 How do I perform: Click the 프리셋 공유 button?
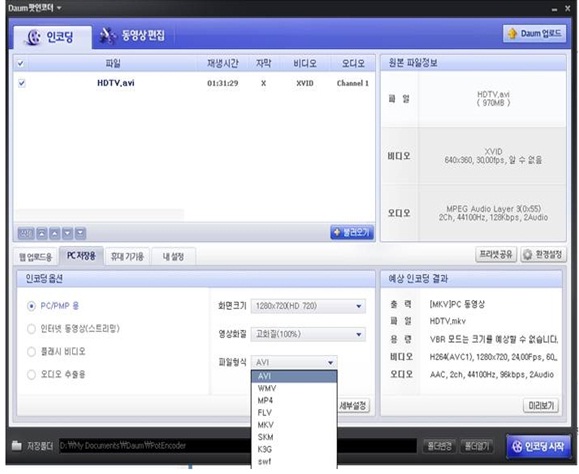point(496,254)
